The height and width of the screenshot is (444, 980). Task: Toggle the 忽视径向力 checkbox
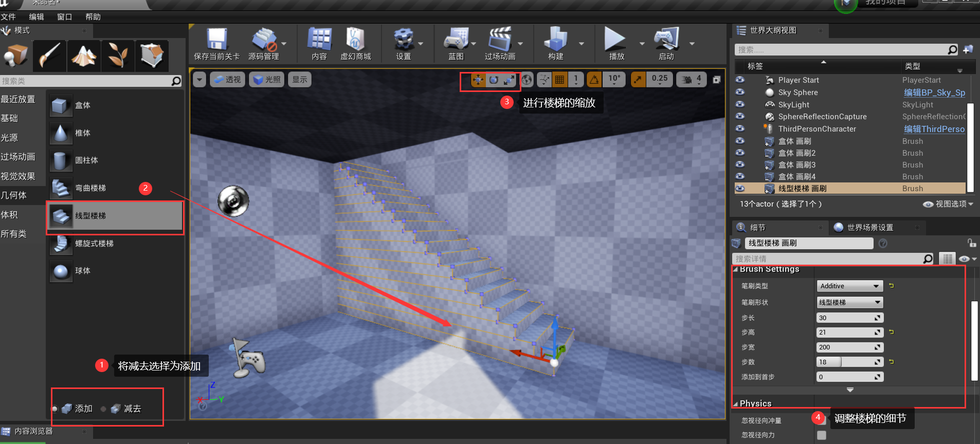[x=822, y=435]
